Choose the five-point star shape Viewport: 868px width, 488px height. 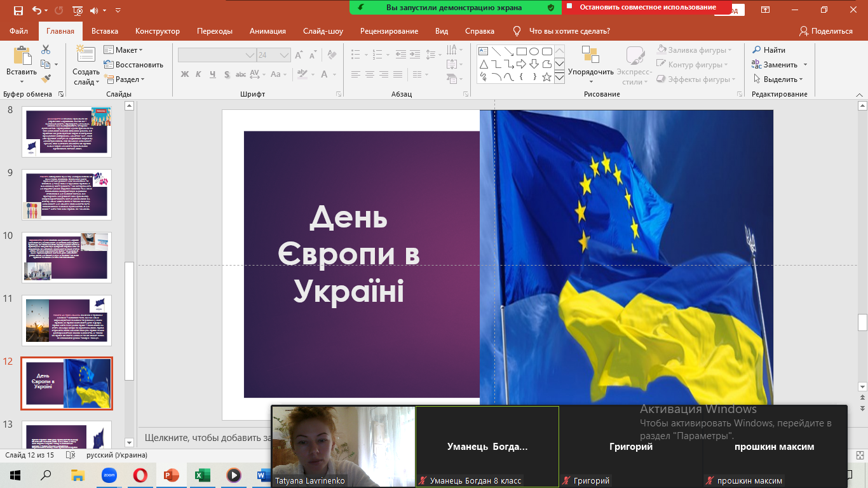point(546,77)
